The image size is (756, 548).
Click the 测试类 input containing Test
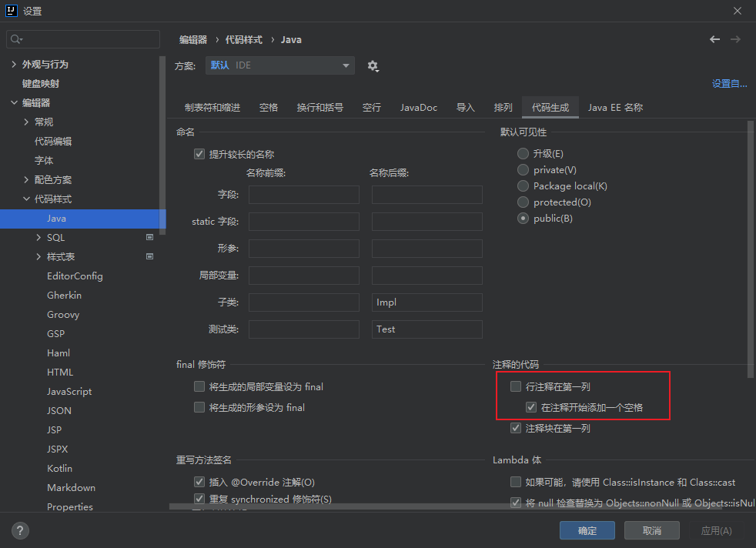tap(427, 329)
